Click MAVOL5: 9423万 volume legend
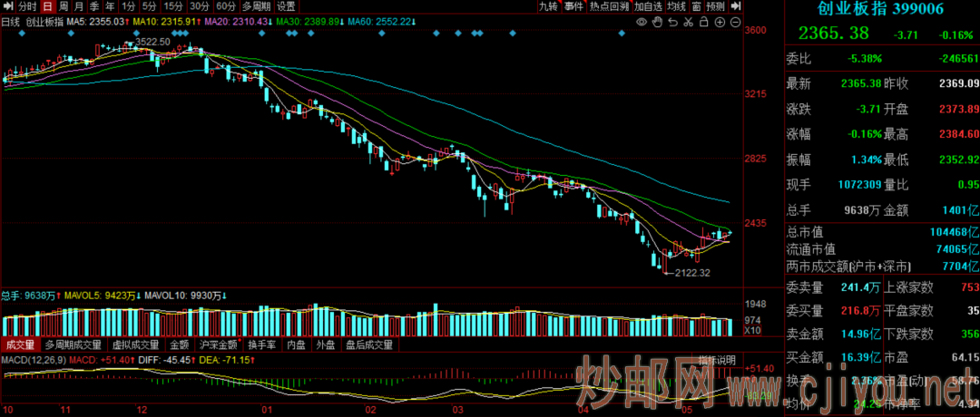This screenshot has height=417, width=980. (103, 296)
